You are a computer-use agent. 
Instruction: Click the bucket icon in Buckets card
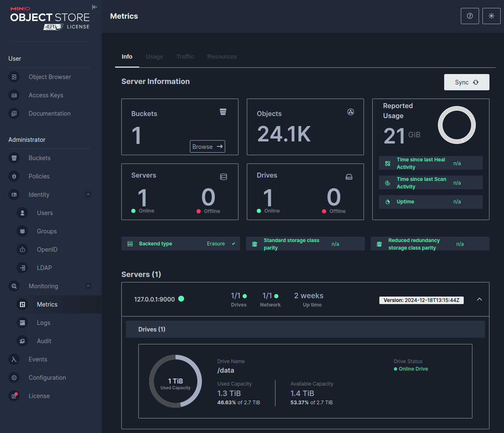(223, 112)
